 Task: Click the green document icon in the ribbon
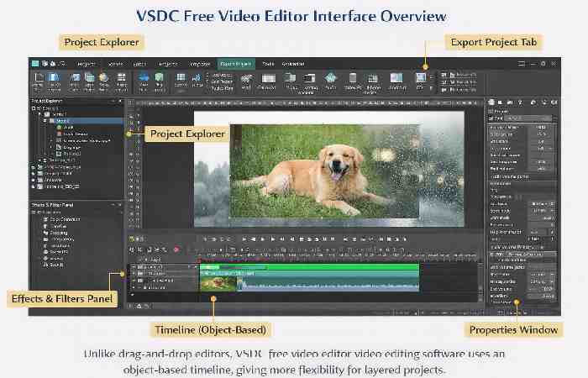click(160, 77)
